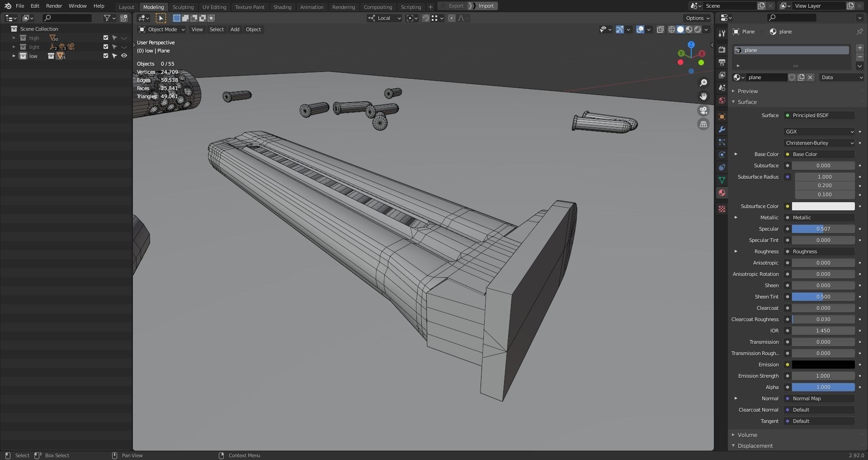868x460 pixels.
Task: Open the Scene properties tab
Action: click(x=722, y=87)
